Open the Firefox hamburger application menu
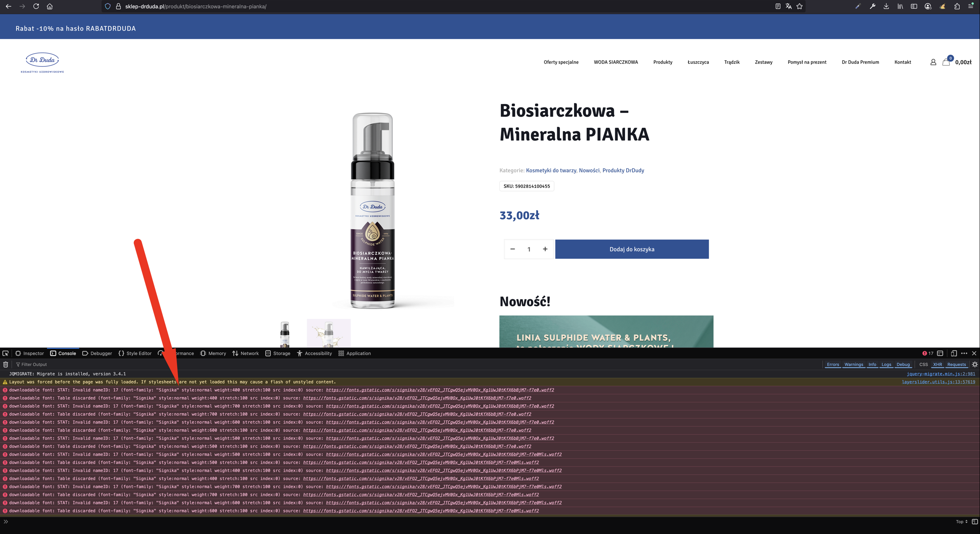Screen dimensions: 980x534 971,7
